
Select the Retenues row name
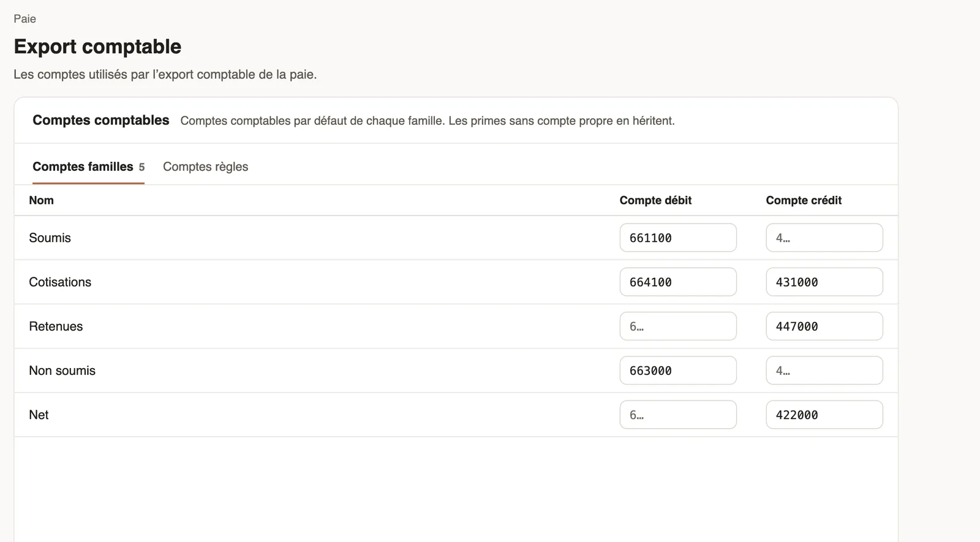tap(56, 326)
